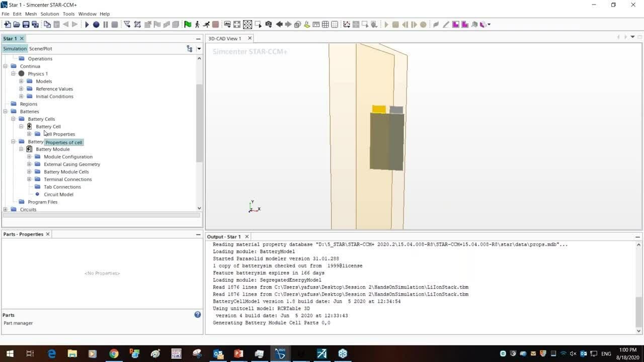The image size is (644, 362).
Task: Click the Copy toolbar icon
Action: click(x=47, y=24)
